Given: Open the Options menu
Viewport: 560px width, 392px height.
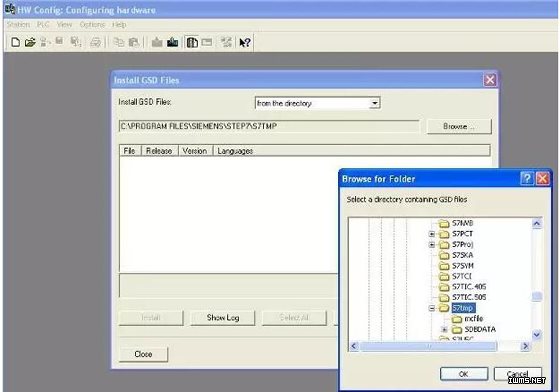Looking at the screenshot, I should [x=92, y=25].
